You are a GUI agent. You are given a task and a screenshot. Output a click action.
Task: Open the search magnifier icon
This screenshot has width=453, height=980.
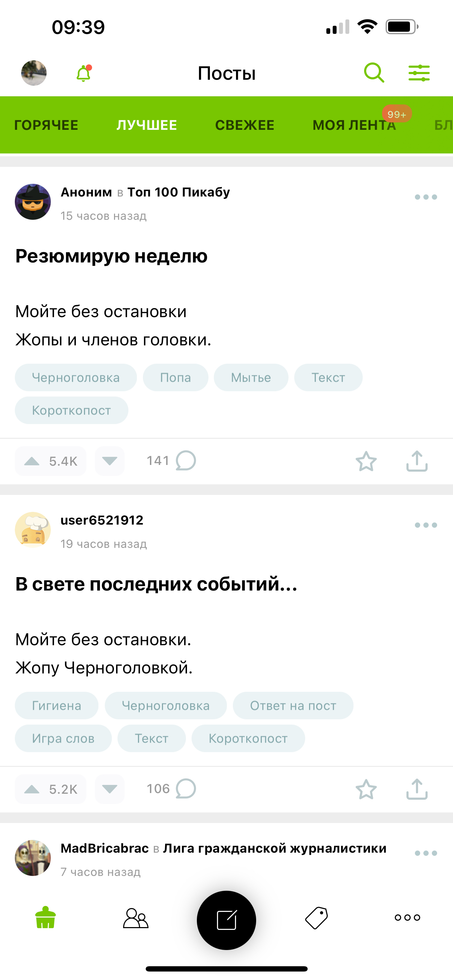[x=374, y=73]
